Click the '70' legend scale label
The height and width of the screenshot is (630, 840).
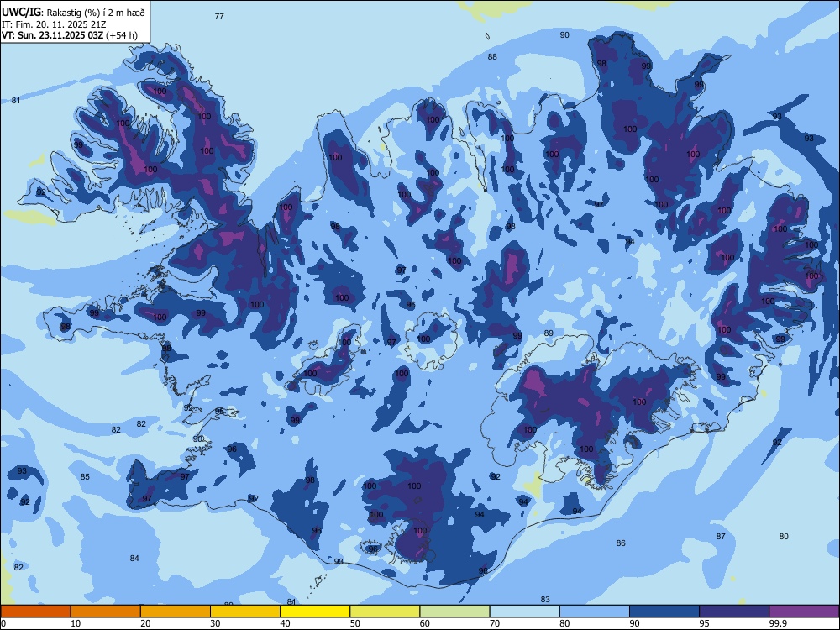[x=495, y=623]
